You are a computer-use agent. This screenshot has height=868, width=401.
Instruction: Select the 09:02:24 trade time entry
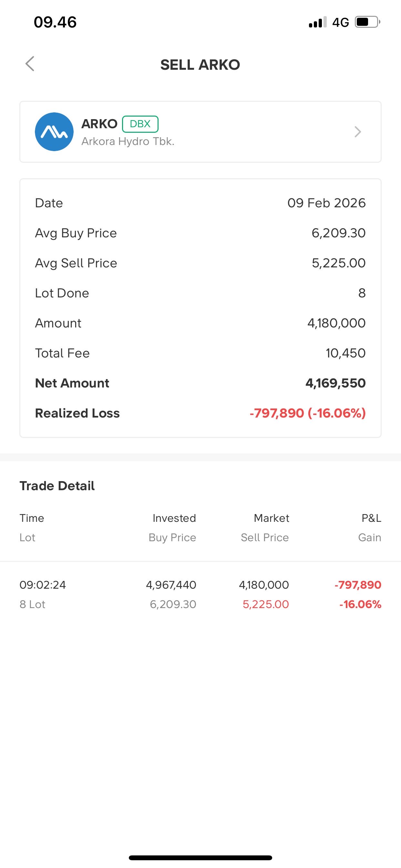click(x=43, y=584)
